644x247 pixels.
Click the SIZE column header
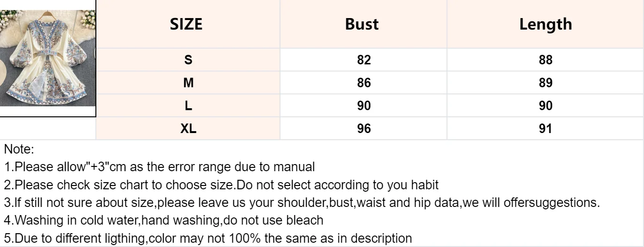click(186, 24)
